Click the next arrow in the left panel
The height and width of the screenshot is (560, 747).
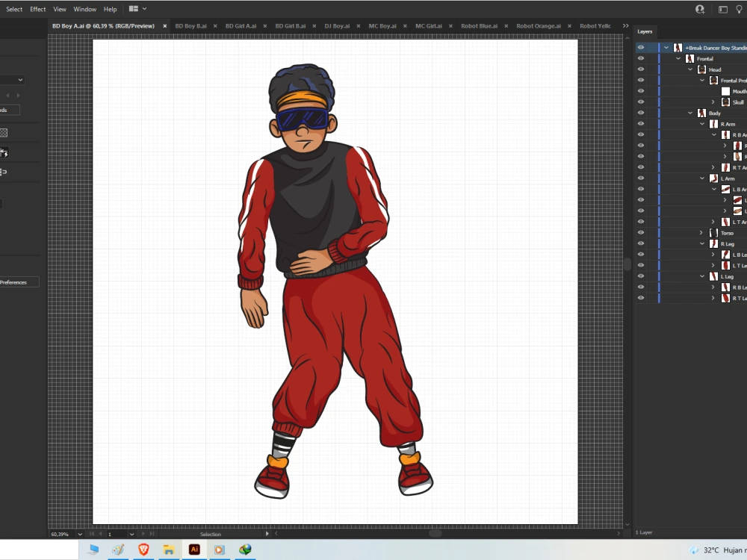(x=18, y=96)
